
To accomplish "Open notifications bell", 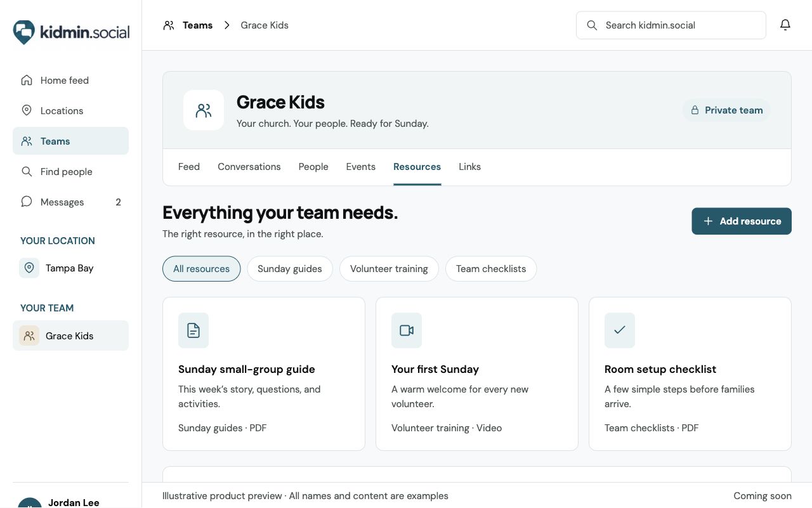I will tap(785, 25).
